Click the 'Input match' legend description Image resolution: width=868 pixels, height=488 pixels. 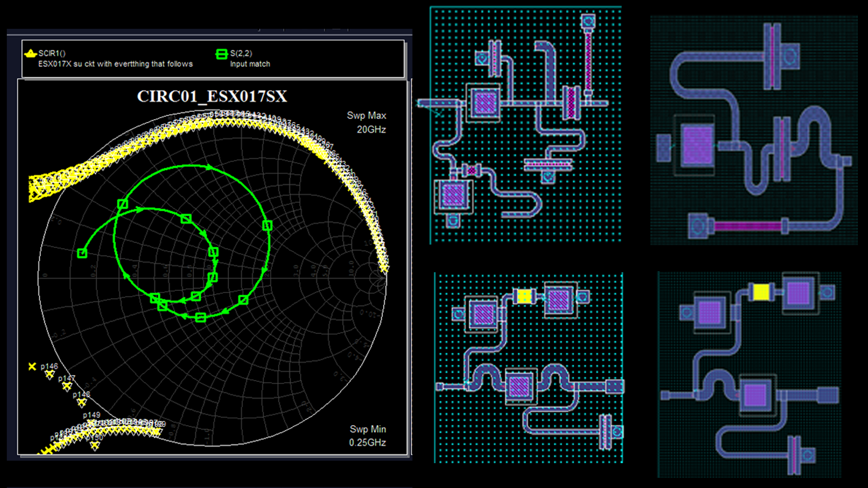[x=250, y=64]
